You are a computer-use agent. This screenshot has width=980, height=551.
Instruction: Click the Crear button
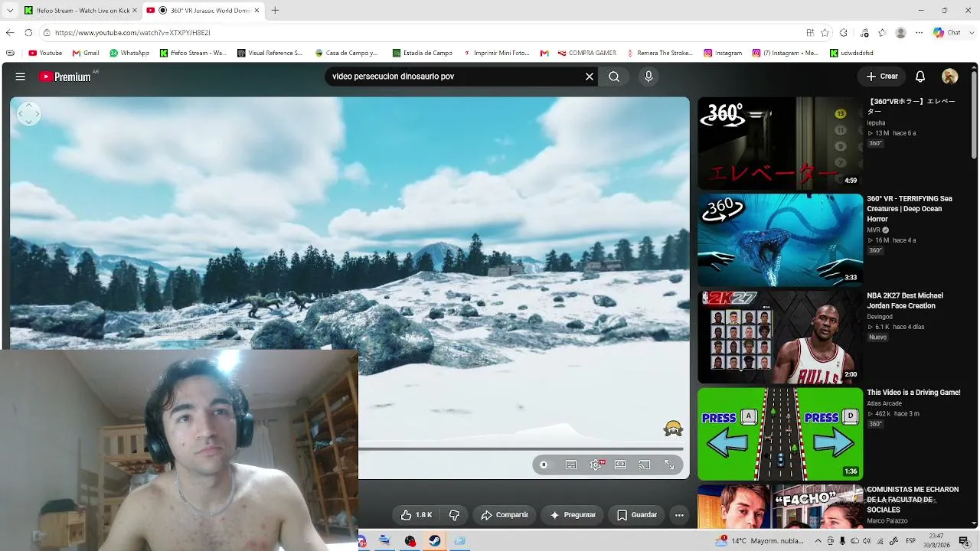coord(882,77)
